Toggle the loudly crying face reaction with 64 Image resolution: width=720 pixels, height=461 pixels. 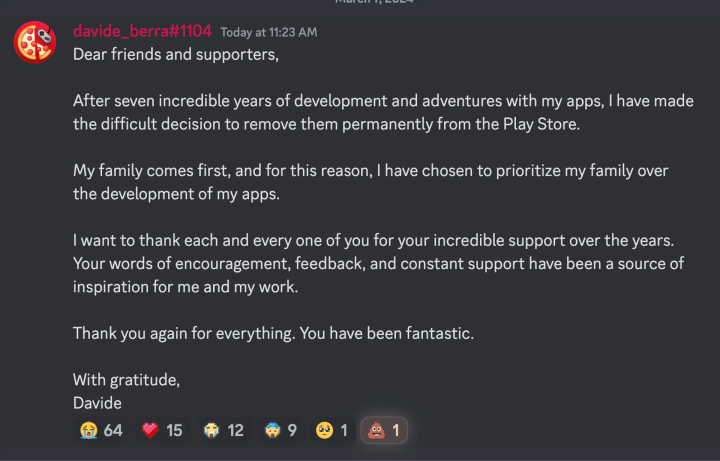pyautogui.click(x=100, y=430)
